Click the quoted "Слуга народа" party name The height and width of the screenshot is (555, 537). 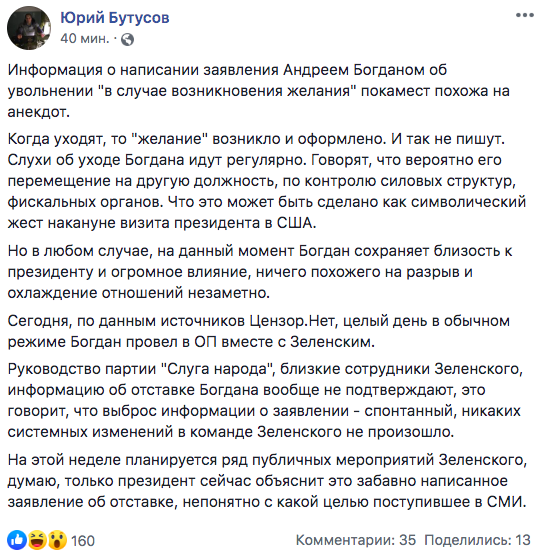218,369
